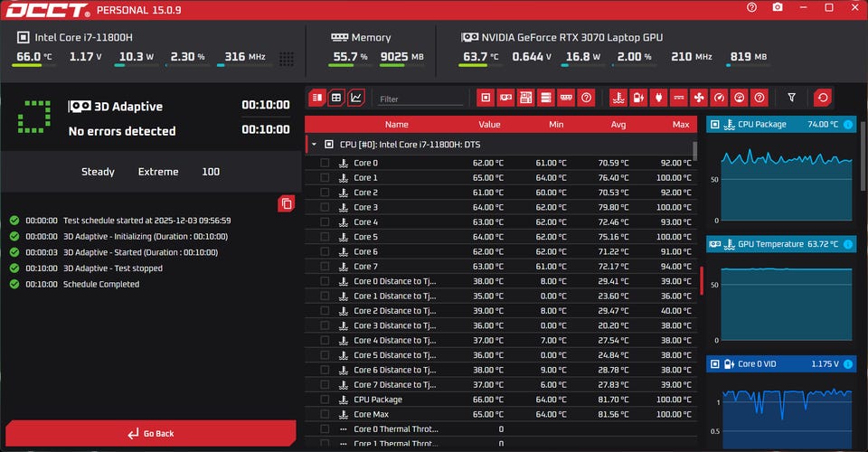Switch to the graph view icon
868x452 pixels.
[x=356, y=98]
